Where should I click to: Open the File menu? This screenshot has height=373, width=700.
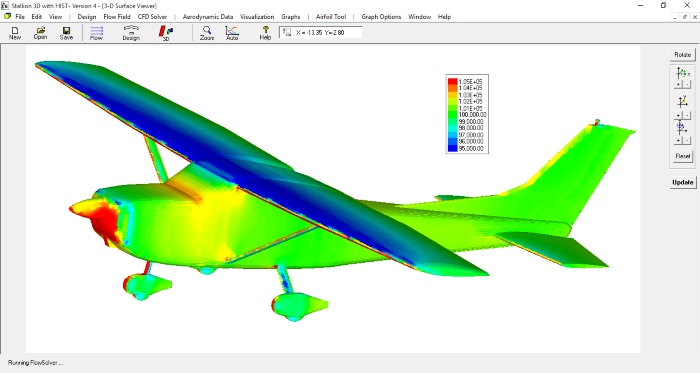20,17
